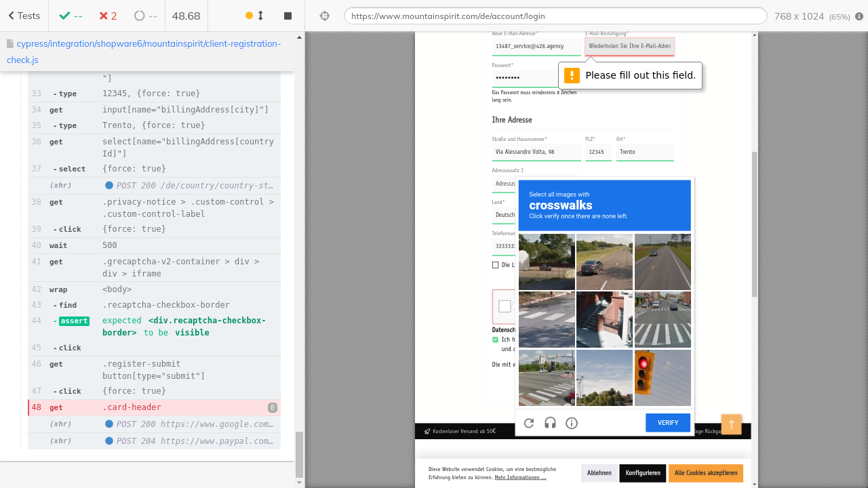Click the viewport info icon beside 65%
The width and height of the screenshot is (868, 488).
tap(859, 16)
